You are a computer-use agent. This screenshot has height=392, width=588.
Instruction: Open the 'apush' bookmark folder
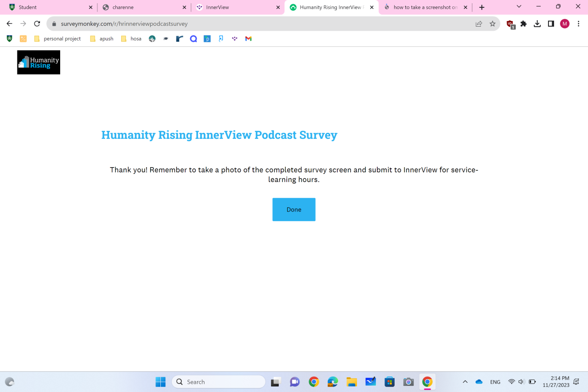coord(102,39)
